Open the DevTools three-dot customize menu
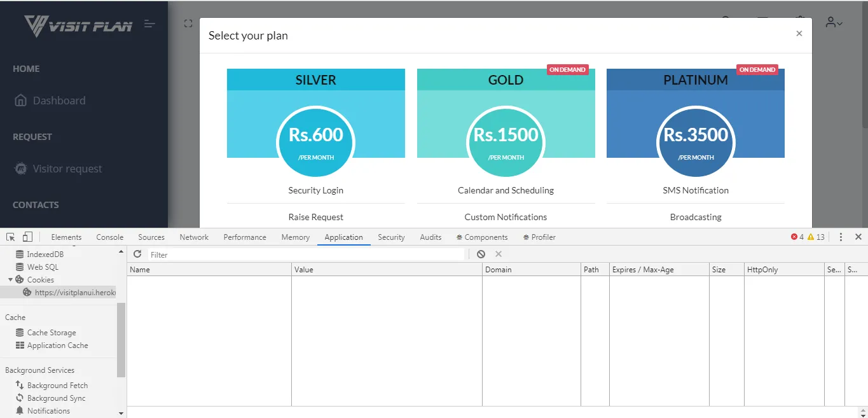This screenshot has width=868, height=418. click(x=841, y=237)
